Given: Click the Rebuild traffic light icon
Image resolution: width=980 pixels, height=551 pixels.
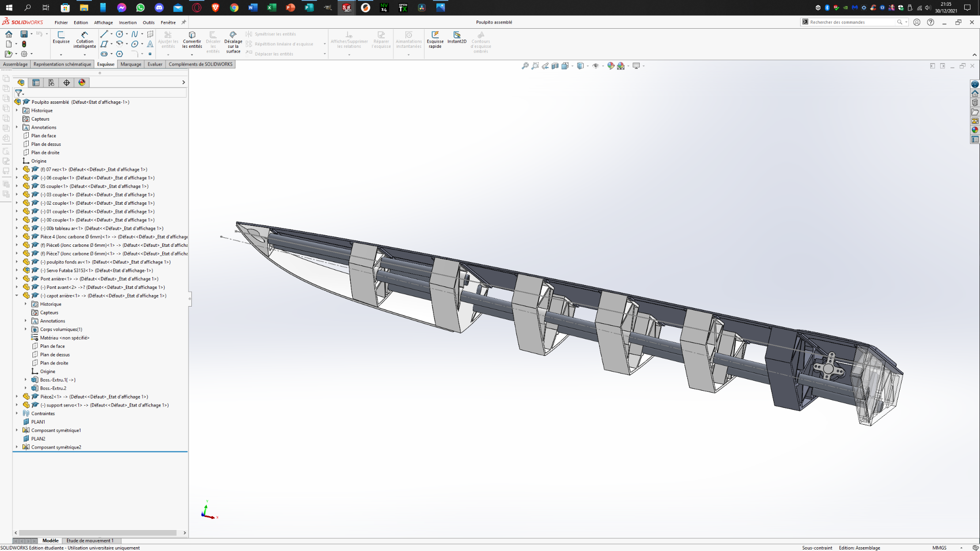Looking at the screenshot, I should (x=24, y=44).
